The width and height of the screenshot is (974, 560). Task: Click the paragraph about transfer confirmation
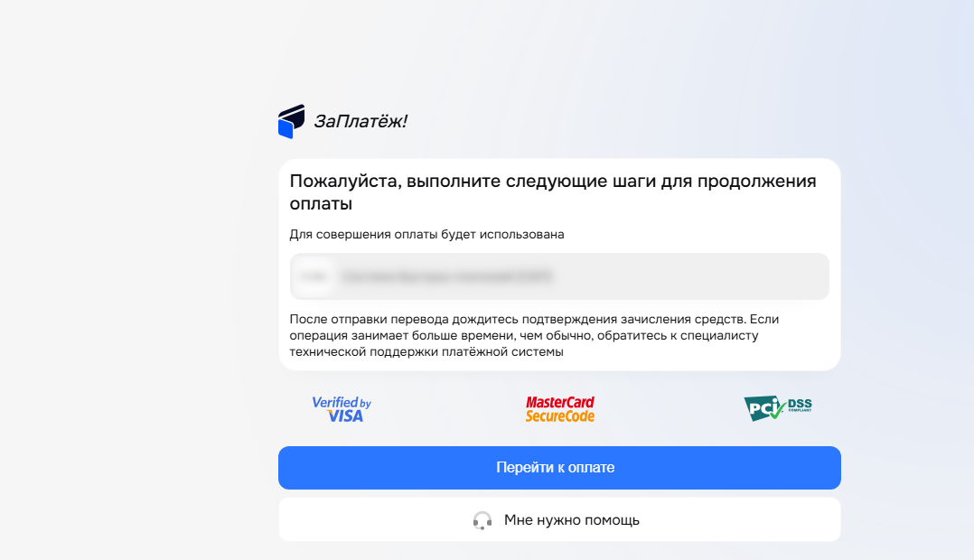pyautogui.click(x=534, y=335)
